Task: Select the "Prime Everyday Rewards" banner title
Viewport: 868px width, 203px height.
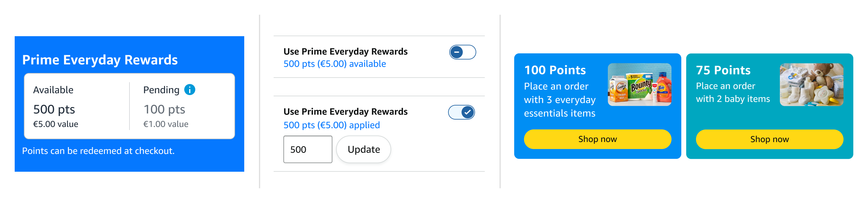Action: coord(100,60)
